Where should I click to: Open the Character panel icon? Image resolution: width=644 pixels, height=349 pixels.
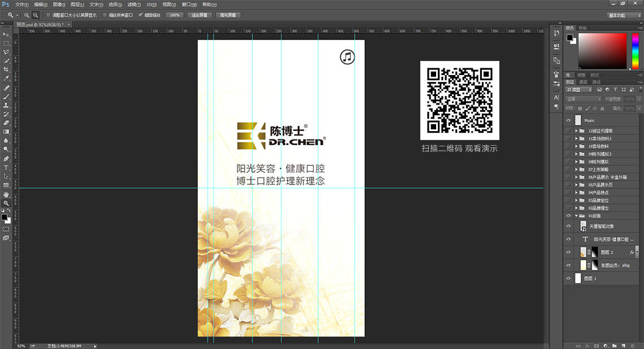(556, 97)
